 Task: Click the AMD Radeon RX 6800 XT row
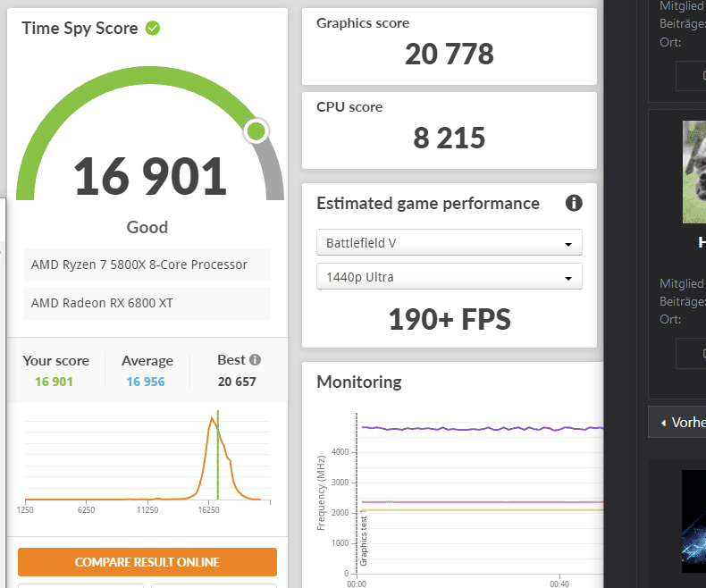[x=147, y=303]
